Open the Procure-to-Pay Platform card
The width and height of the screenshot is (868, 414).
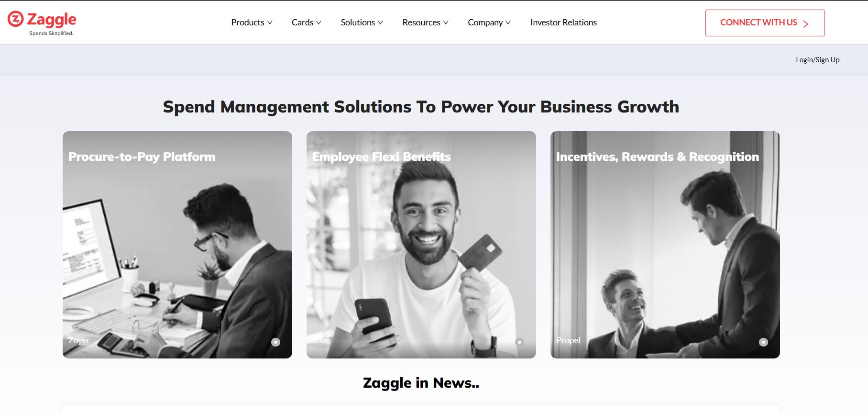coord(177,245)
